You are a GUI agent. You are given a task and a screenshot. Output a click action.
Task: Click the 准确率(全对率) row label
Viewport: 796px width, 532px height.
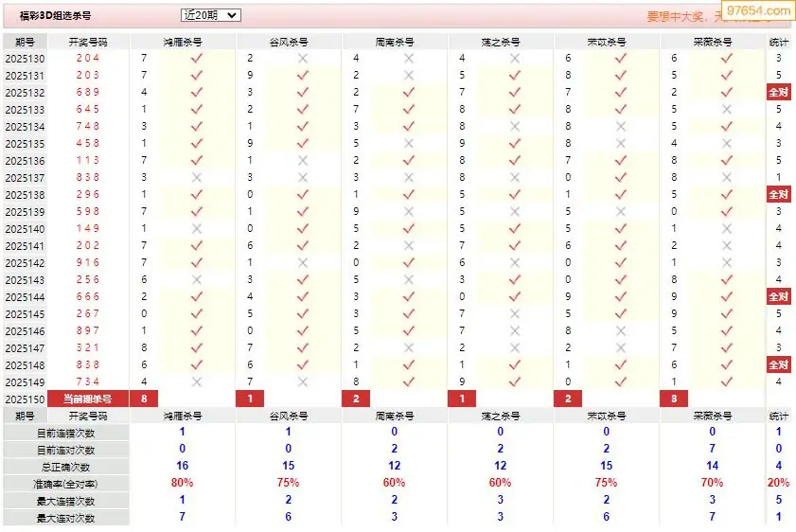coord(66,485)
